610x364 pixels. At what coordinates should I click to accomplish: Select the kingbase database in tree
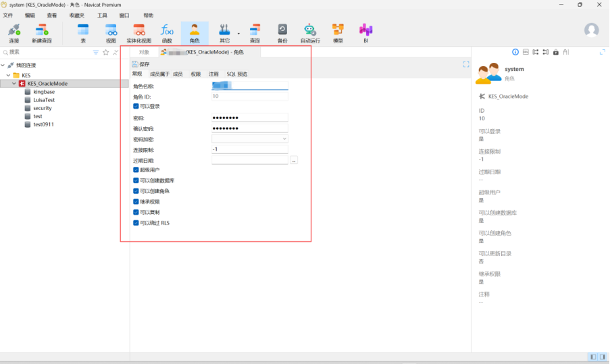tap(44, 92)
